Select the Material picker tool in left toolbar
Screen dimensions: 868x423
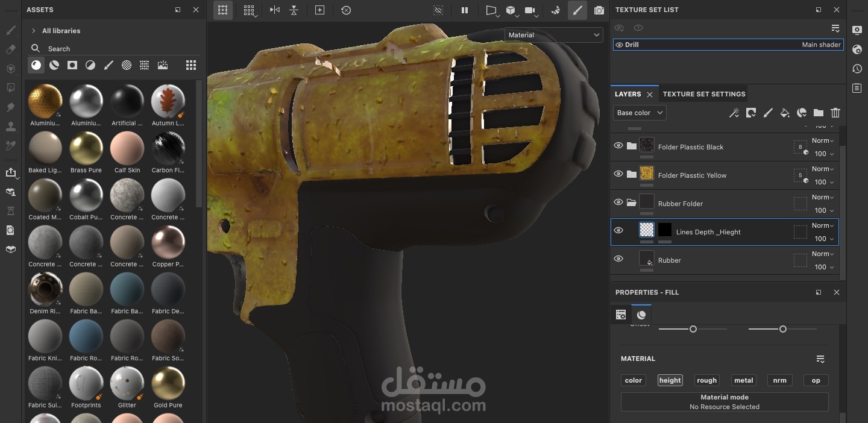pyautogui.click(x=10, y=146)
